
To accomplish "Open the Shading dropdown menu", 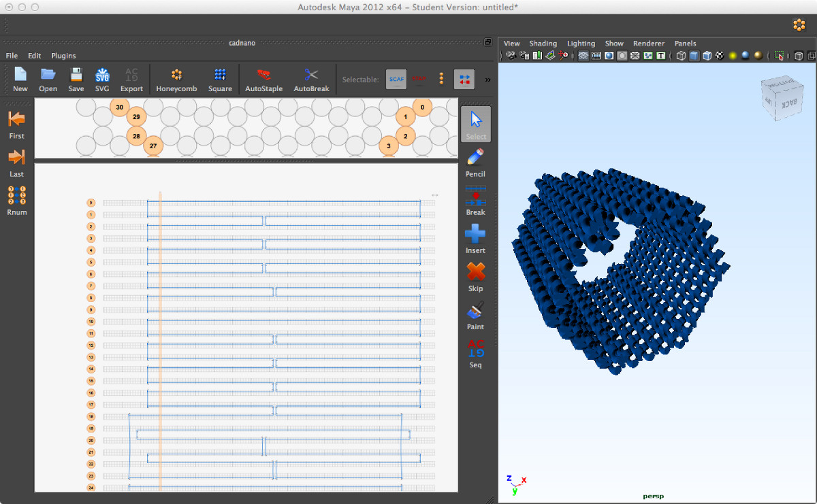I will point(543,44).
